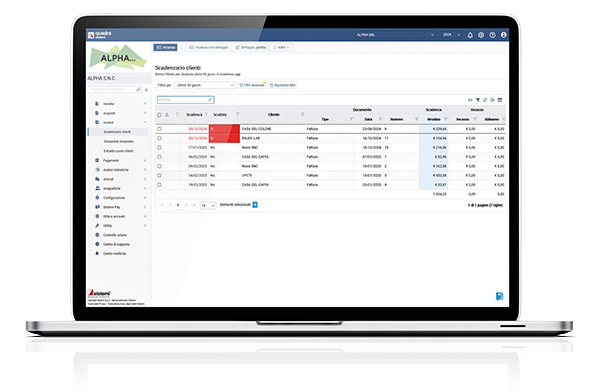Open the settings gear in header
The width and height of the screenshot is (600, 392).
tap(481, 35)
